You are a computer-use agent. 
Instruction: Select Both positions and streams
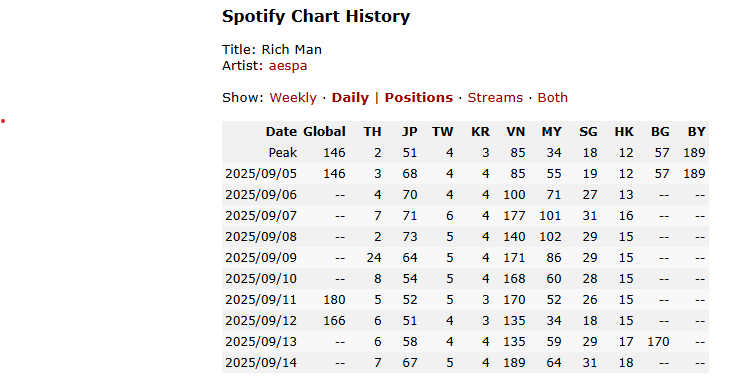(x=553, y=98)
